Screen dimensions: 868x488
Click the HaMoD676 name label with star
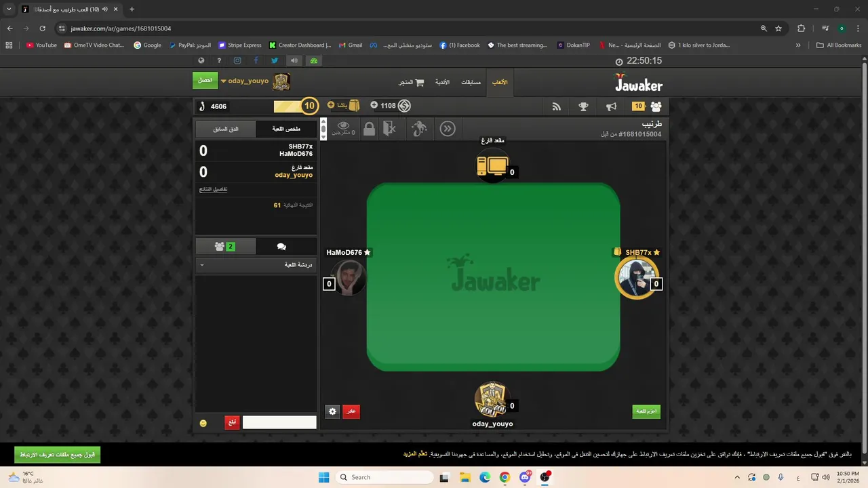coord(349,252)
